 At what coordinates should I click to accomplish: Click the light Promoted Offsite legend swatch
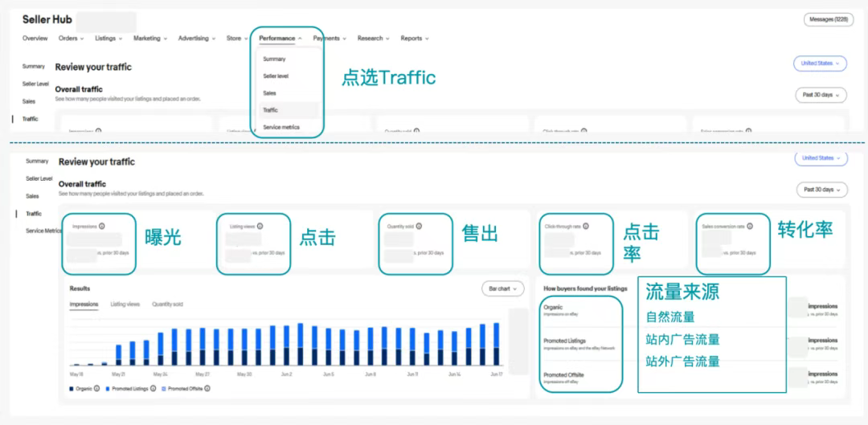click(164, 389)
